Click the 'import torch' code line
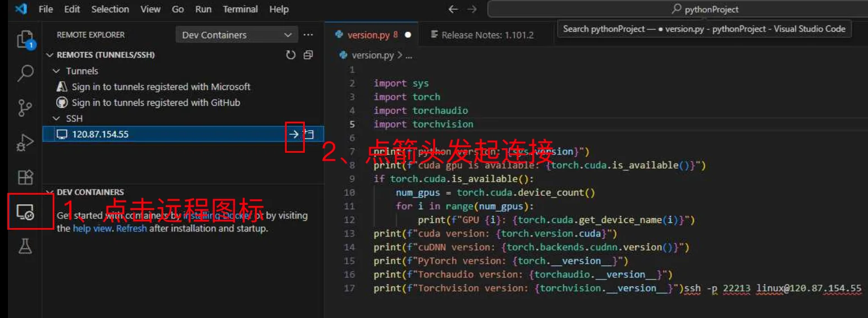Screen dimensions: 868x318 click(x=407, y=97)
